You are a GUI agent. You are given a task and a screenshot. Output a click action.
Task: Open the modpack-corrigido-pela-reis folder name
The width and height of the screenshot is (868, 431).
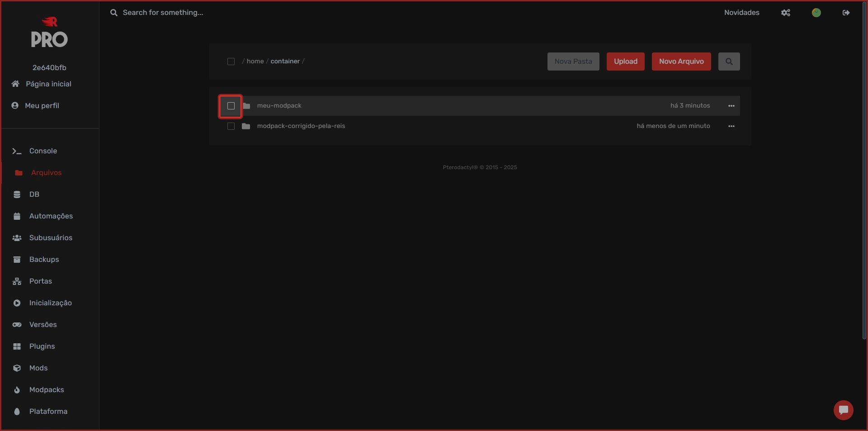pos(301,126)
